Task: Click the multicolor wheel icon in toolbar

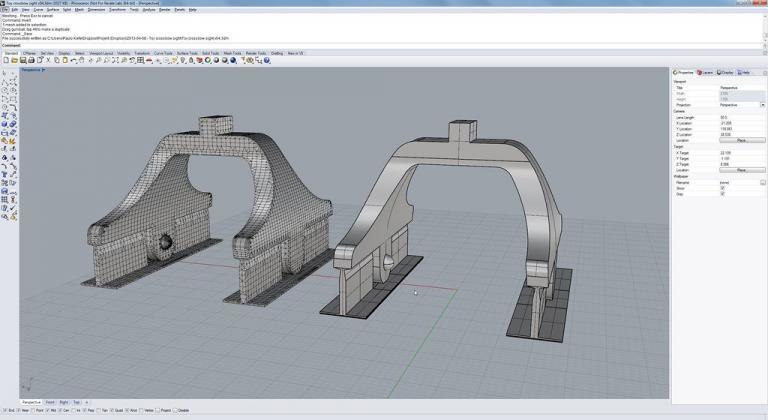Action: click(x=208, y=60)
